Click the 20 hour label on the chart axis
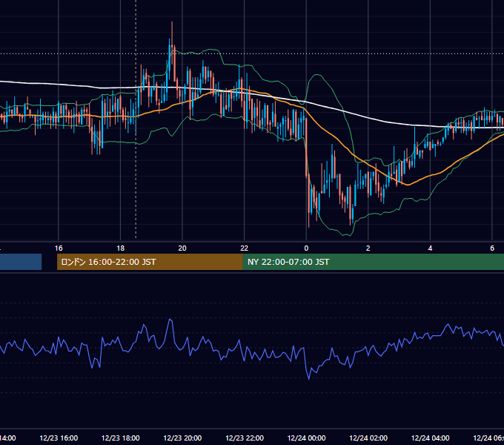The width and height of the screenshot is (504, 445). [x=182, y=248]
